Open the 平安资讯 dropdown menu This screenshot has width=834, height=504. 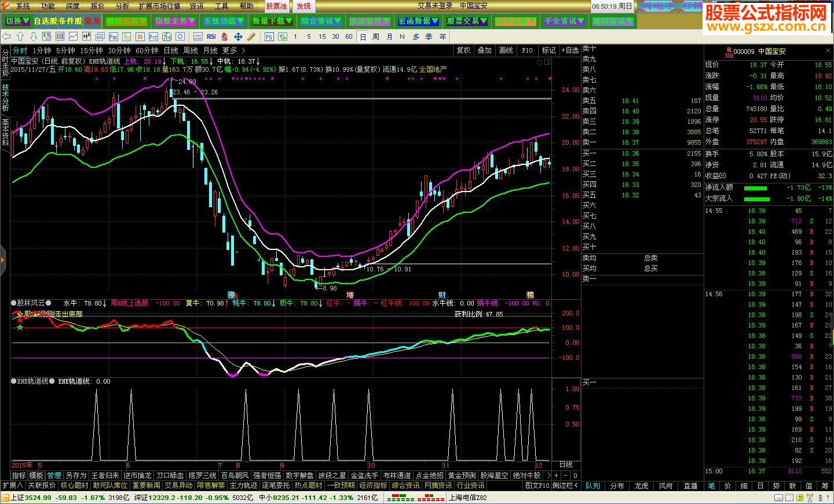pyautogui.click(x=564, y=21)
